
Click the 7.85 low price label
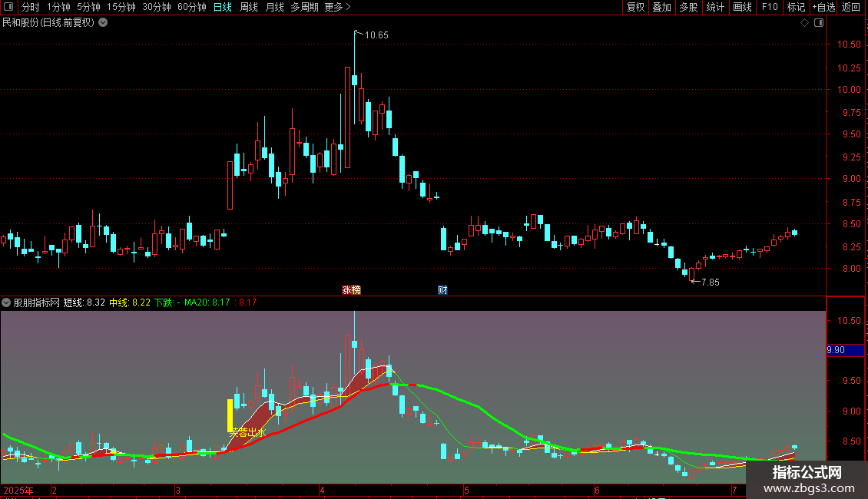[x=711, y=283]
